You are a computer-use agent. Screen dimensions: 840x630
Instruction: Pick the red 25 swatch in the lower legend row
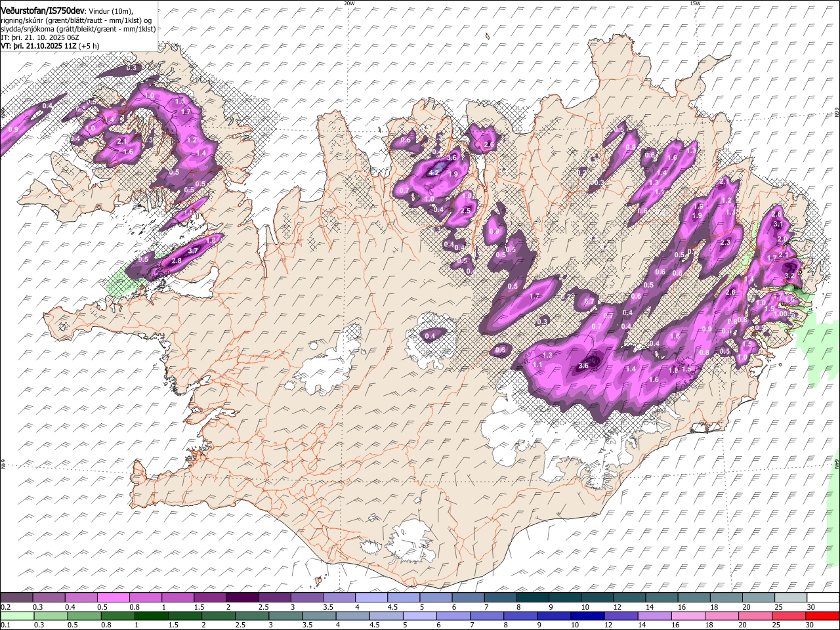(788, 616)
